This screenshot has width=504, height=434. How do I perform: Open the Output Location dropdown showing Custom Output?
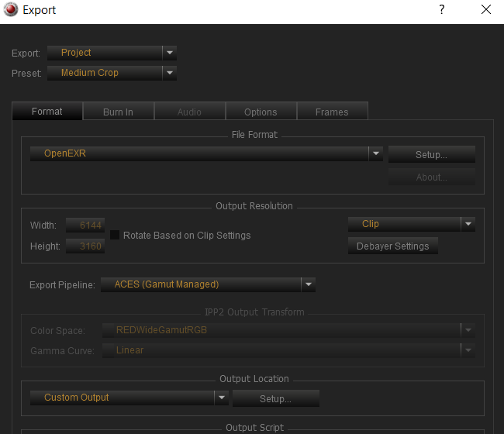point(129,398)
